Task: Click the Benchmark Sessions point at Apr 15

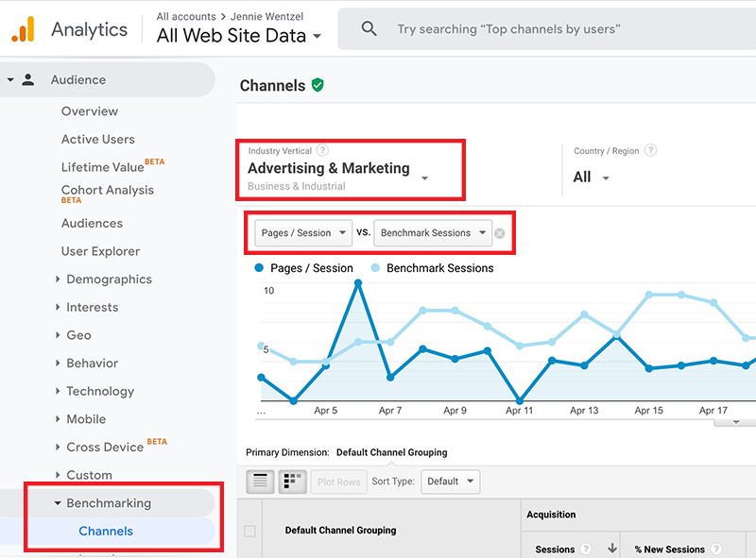Action: [x=649, y=295]
